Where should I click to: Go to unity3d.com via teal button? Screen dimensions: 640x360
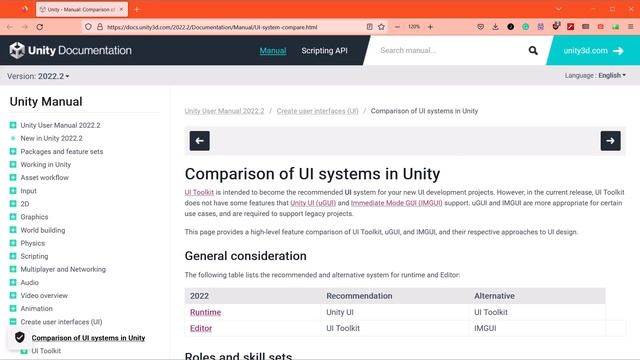[593, 51]
